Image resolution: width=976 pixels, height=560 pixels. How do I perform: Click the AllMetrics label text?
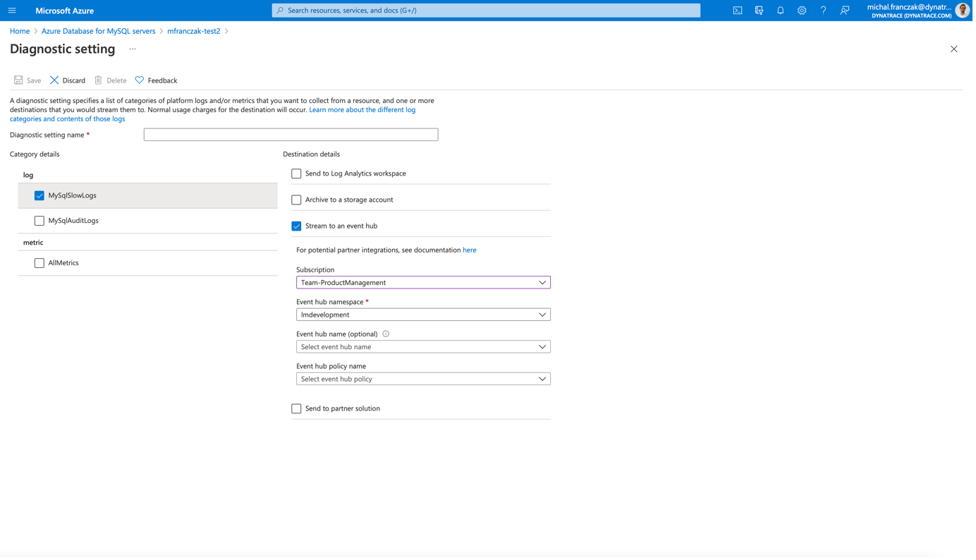click(64, 264)
